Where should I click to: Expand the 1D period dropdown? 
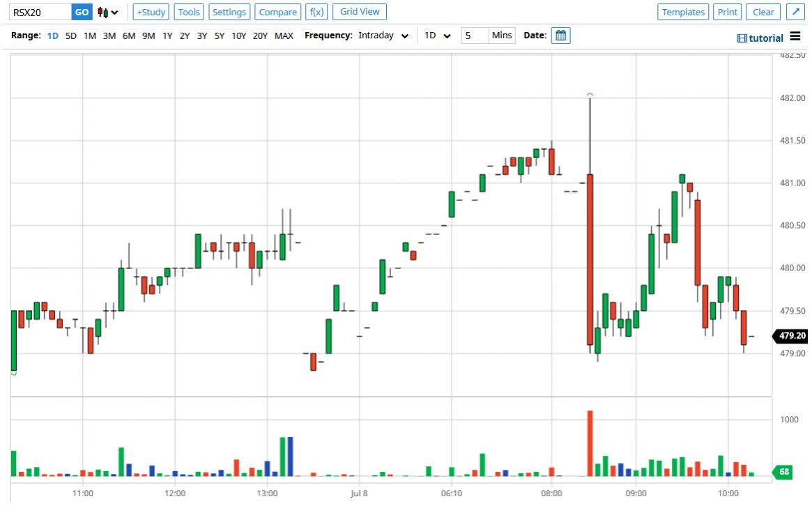pos(438,36)
